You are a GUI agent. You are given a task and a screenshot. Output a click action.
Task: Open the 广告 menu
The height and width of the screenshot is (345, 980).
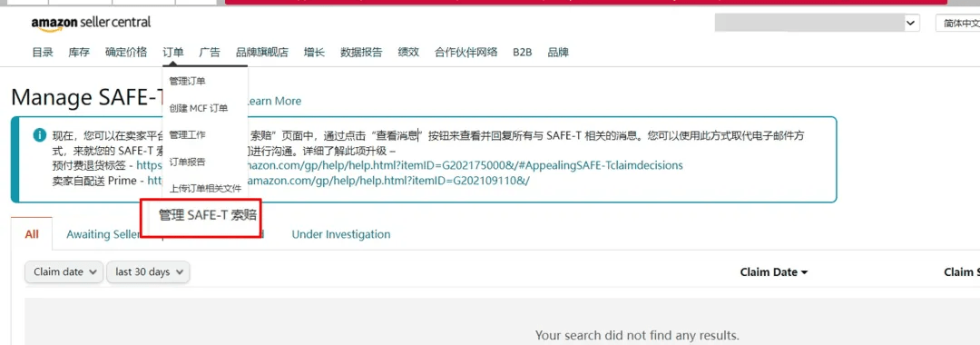tap(210, 53)
